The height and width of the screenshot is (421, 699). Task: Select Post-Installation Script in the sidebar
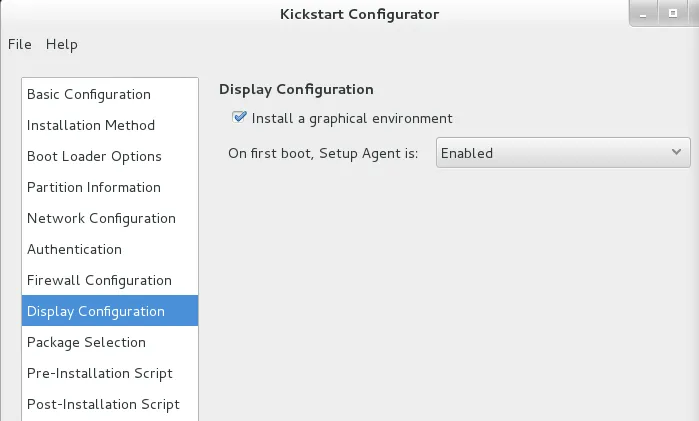click(103, 404)
